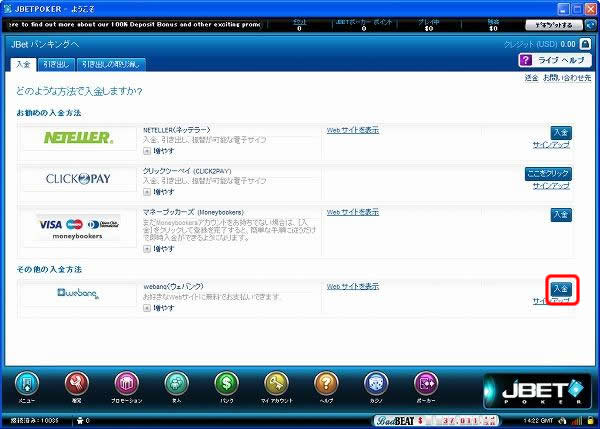Click the 入金 button for Moneybookers

(x=561, y=215)
